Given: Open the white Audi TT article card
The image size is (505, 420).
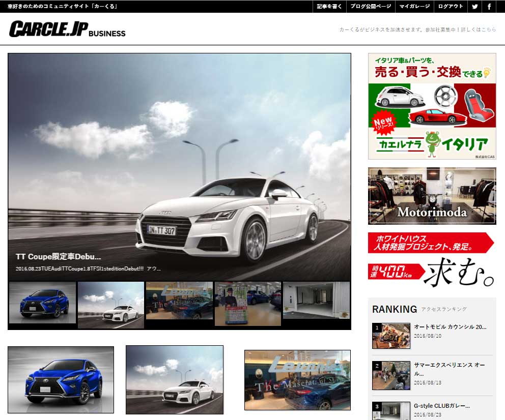Looking at the screenshot, I should tap(175, 380).
